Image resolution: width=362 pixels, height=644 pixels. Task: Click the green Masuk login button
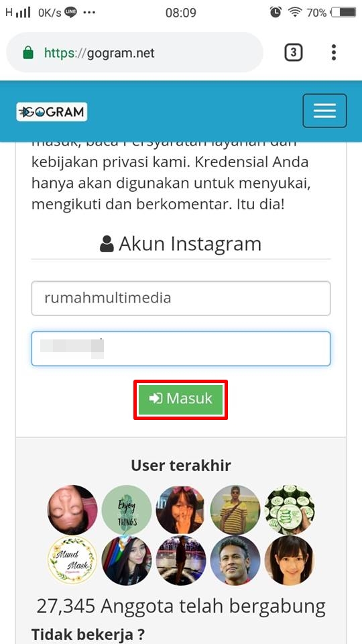pyautogui.click(x=180, y=400)
